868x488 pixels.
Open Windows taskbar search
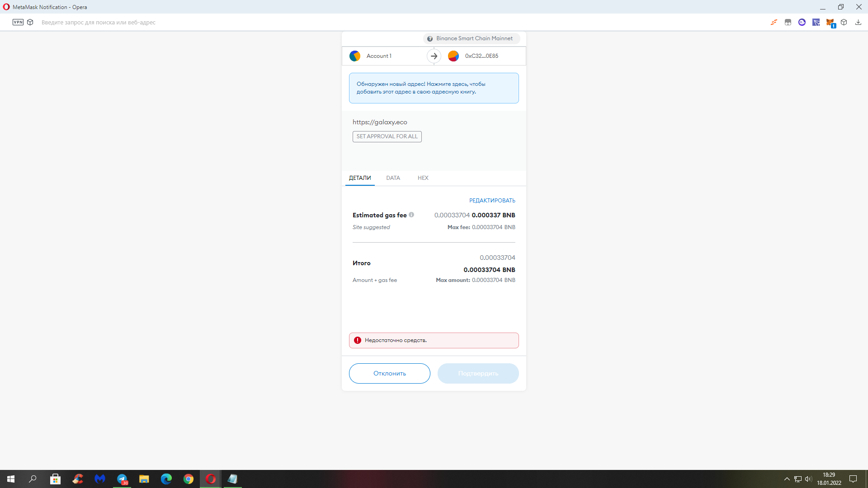pos(33,479)
